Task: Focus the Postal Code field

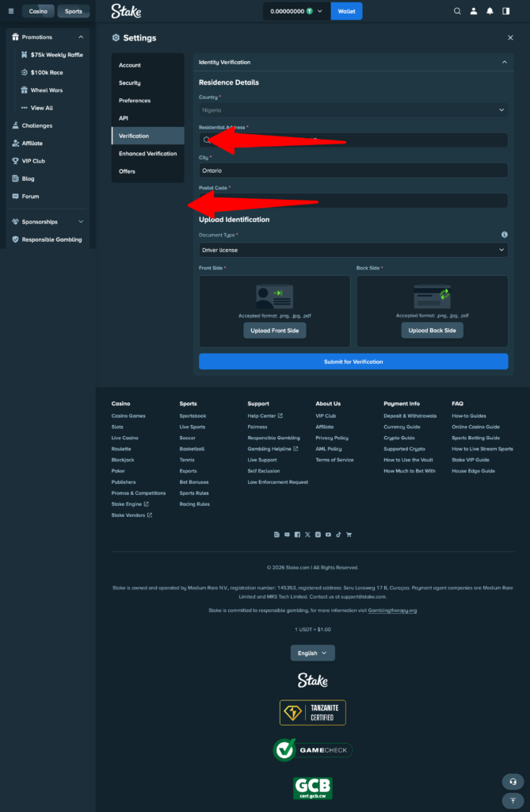Action: [x=353, y=201]
